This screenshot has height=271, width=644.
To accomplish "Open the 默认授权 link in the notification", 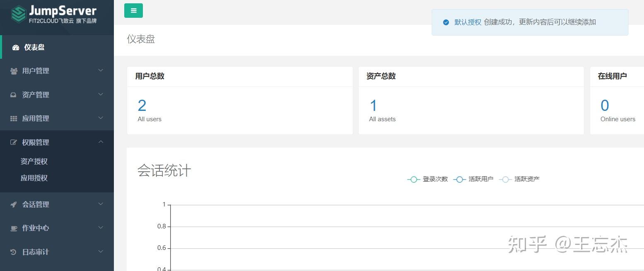I will point(467,22).
